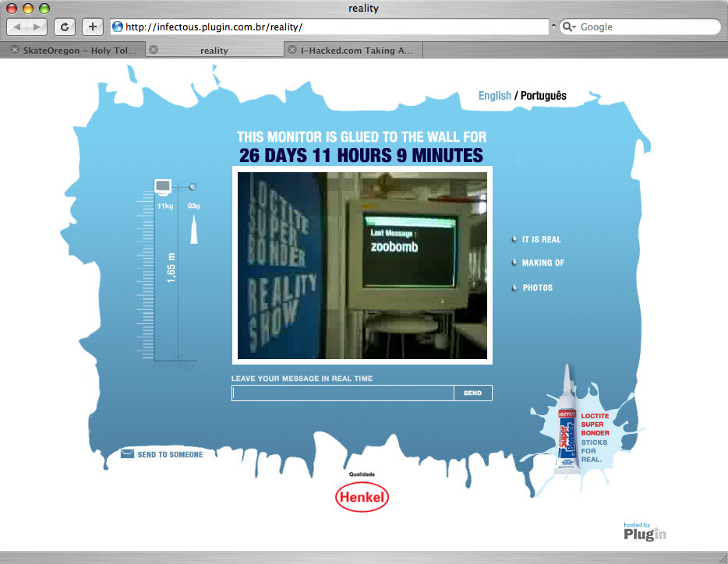The width and height of the screenshot is (728, 564).
Task: Open the Google search magnifier menu
Action: pyautogui.click(x=569, y=27)
